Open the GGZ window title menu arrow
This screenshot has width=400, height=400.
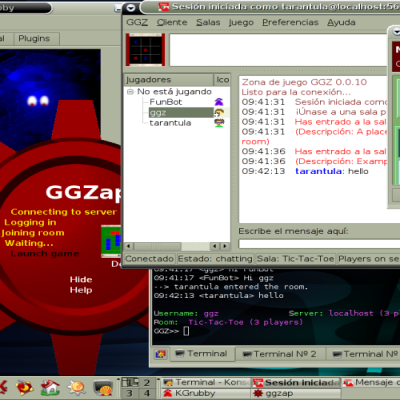coord(131,7)
